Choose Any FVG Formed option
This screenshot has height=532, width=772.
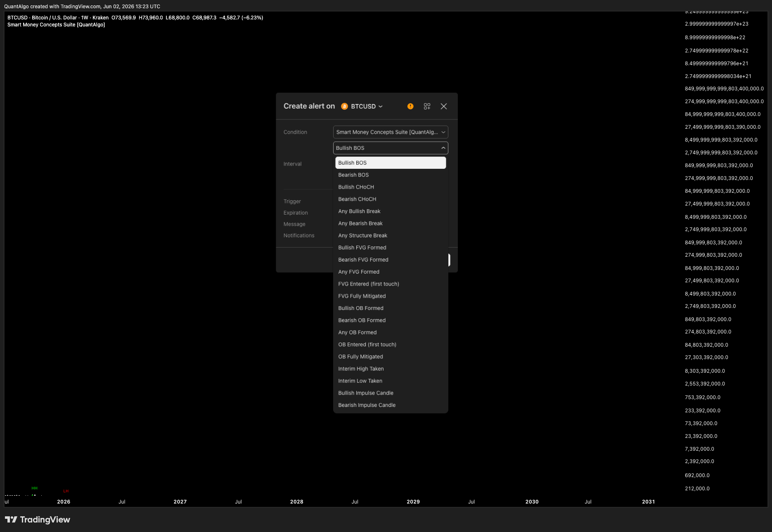[391, 272]
